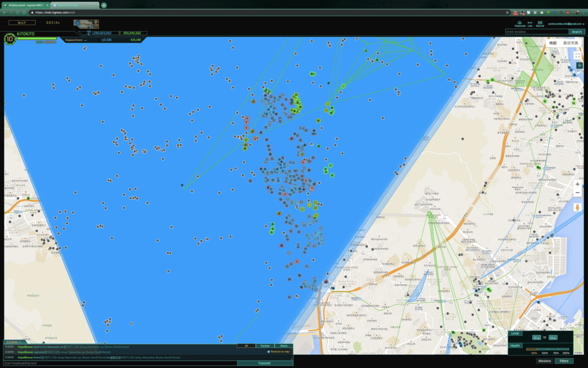Click the Link icon in header
Screen dimensions: 588x368
click(530, 23)
